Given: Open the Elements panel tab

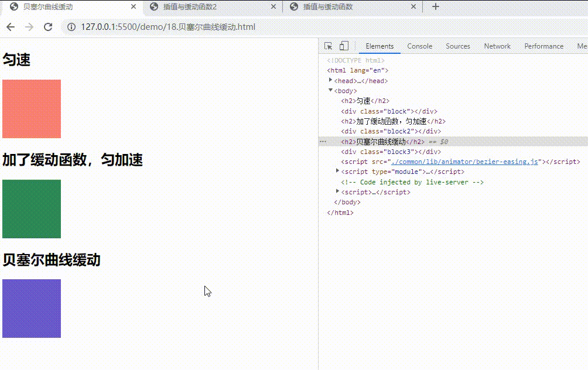Looking at the screenshot, I should click(x=380, y=46).
